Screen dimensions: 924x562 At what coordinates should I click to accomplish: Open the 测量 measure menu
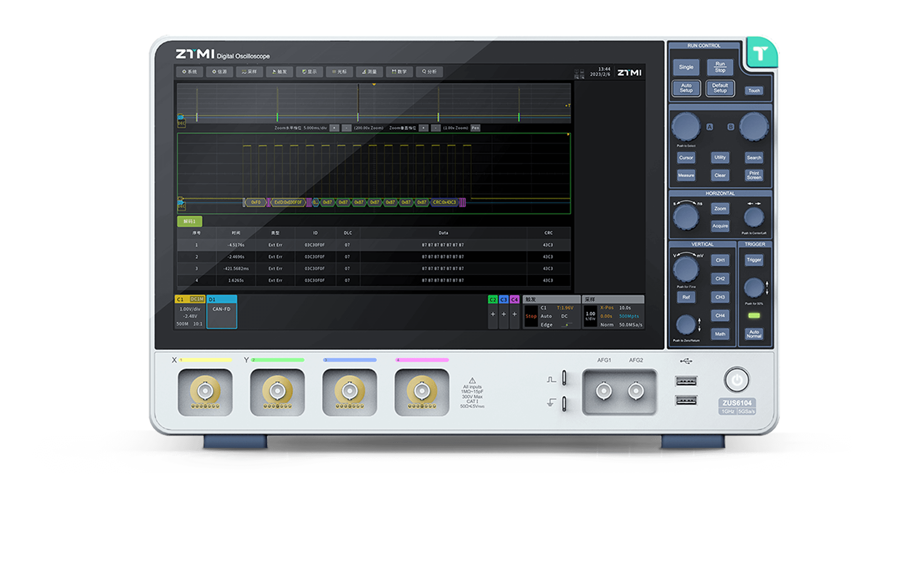coord(369,72)
